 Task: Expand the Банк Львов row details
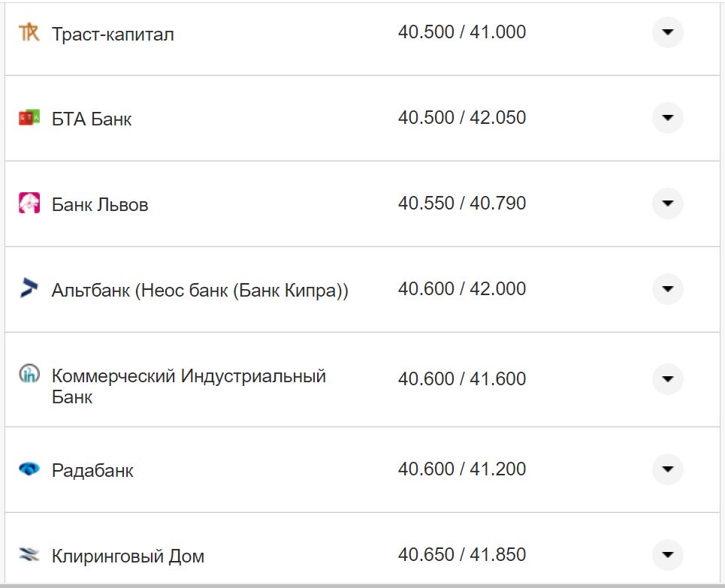click(667, 203)
